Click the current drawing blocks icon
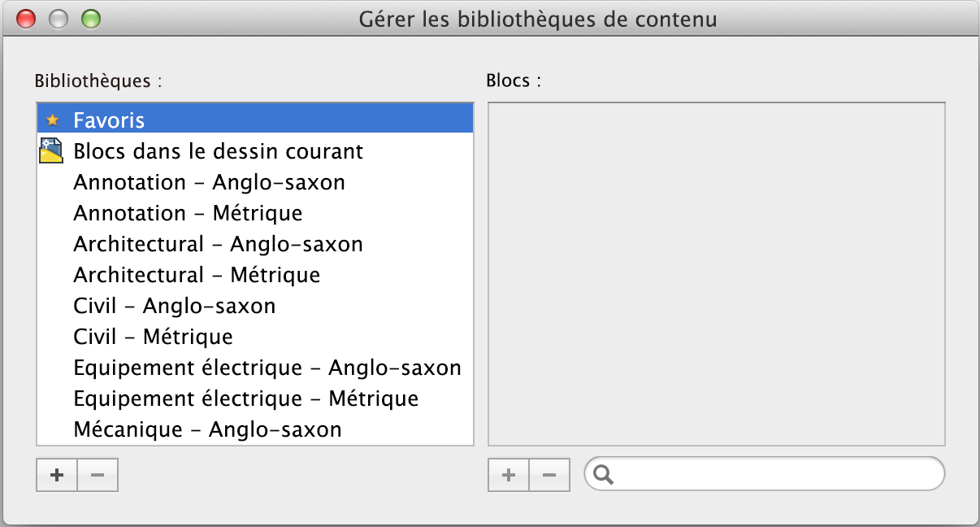 coord(51,151)
